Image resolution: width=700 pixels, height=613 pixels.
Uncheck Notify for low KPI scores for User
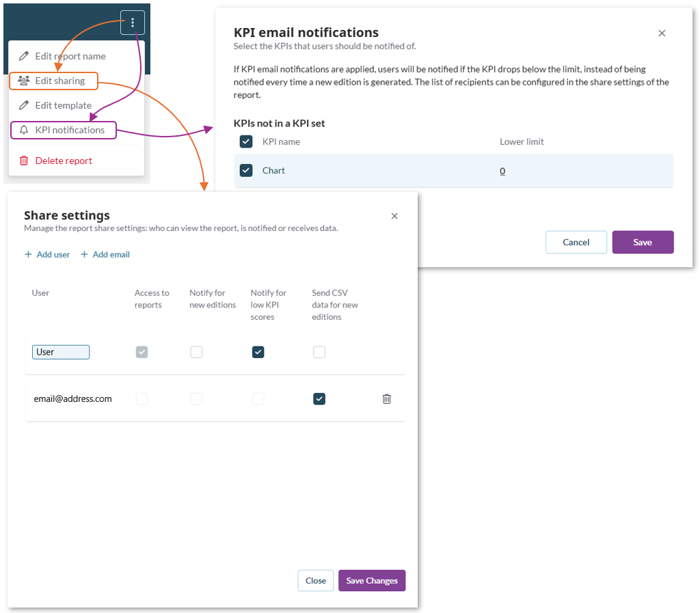pyautogui.click(x=258, y=352)
